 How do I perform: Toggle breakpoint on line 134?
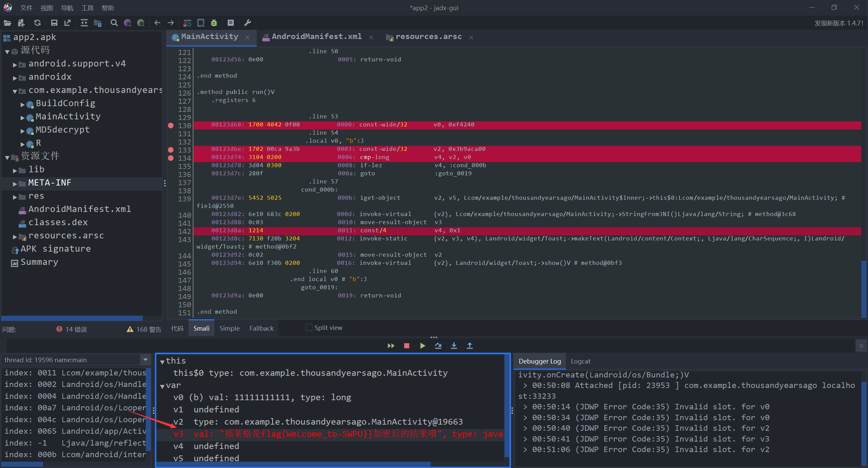pyautogui.click(x=171, y=158)
